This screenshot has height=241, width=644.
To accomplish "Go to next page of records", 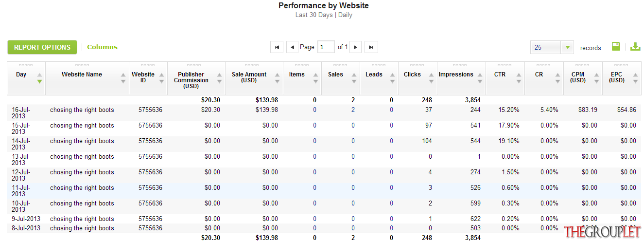I will (x=356, y=47).
